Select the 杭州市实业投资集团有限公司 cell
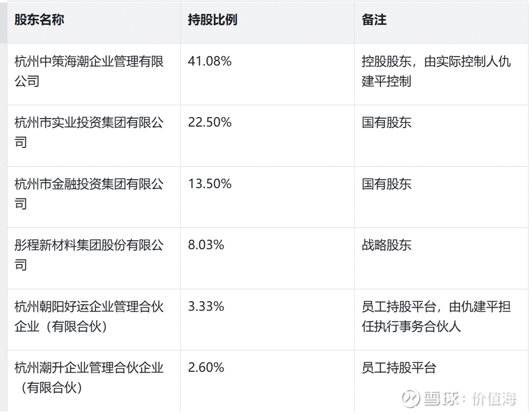532x415 pixels. [89, 132]
